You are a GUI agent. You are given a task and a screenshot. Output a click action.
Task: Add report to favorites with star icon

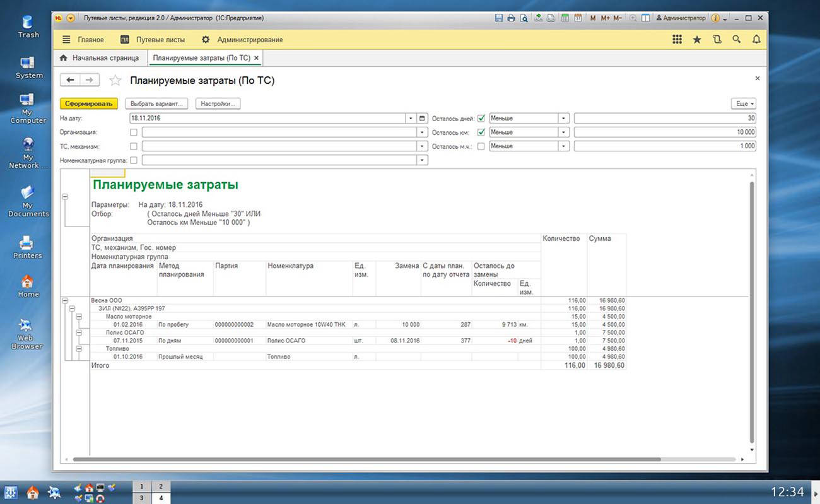[x=115, y=80]
